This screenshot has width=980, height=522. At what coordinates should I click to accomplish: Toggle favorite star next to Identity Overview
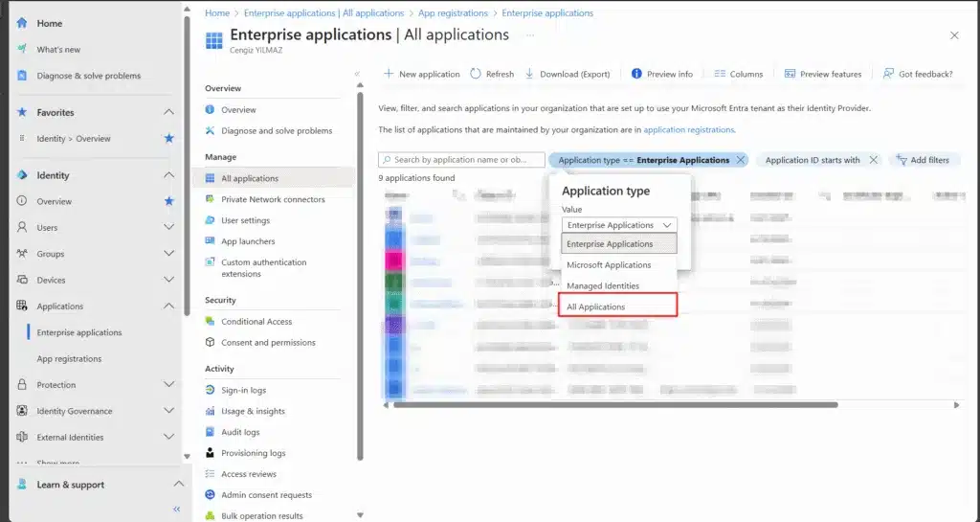168,139
